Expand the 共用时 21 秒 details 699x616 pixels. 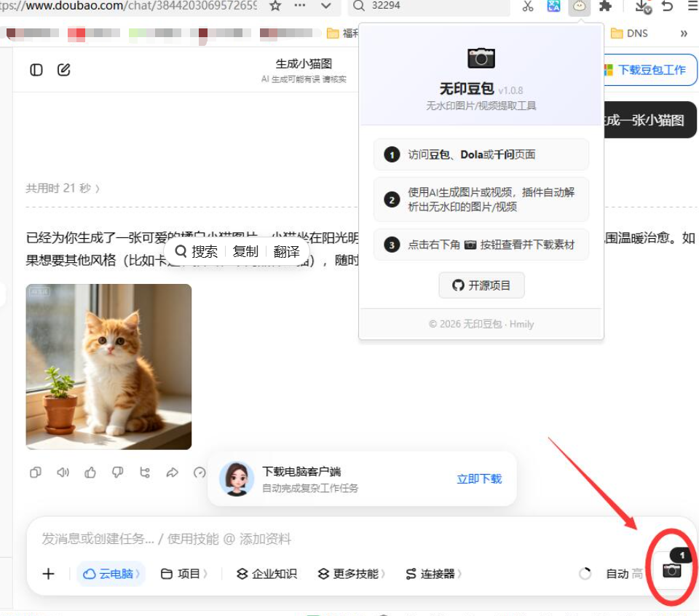63,188
